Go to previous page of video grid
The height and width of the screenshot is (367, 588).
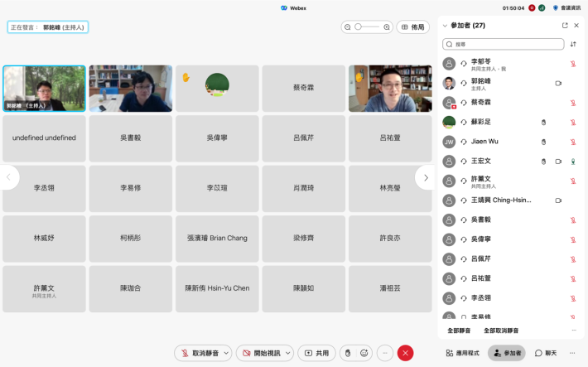9,177
